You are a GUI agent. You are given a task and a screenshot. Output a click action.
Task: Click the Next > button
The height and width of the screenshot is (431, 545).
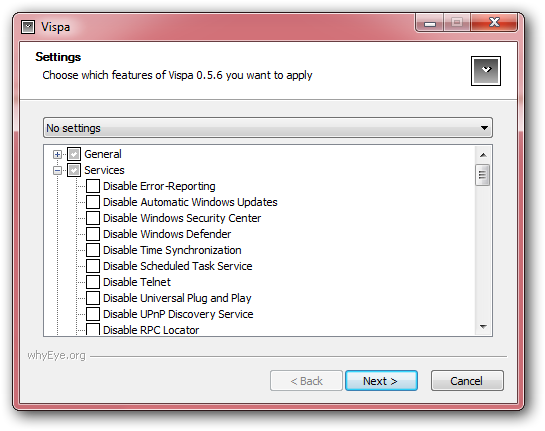(x=381, y=381)
